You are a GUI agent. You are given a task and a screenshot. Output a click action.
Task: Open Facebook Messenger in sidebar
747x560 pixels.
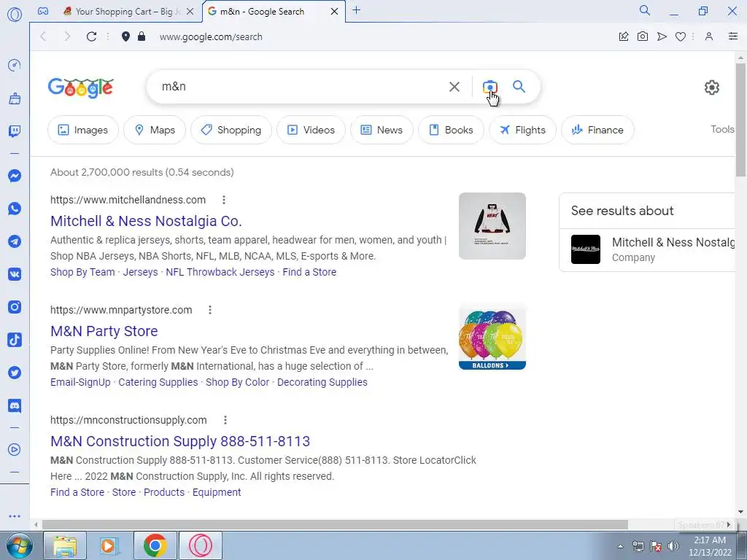pyautogui.click(x=15, y=176)
